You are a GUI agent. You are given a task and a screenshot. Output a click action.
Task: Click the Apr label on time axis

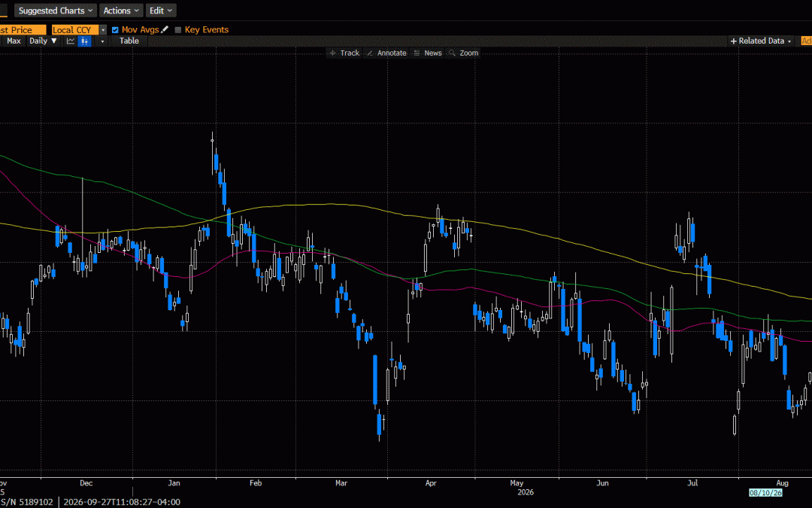(431, 483)
